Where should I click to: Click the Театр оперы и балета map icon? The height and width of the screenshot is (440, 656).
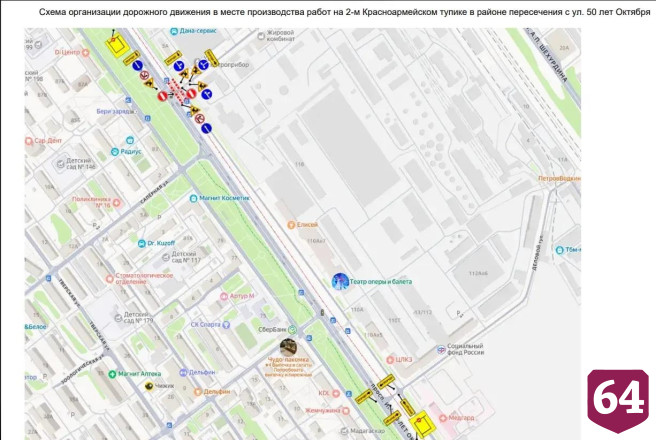pyautogui.click(x=340, y=281)
